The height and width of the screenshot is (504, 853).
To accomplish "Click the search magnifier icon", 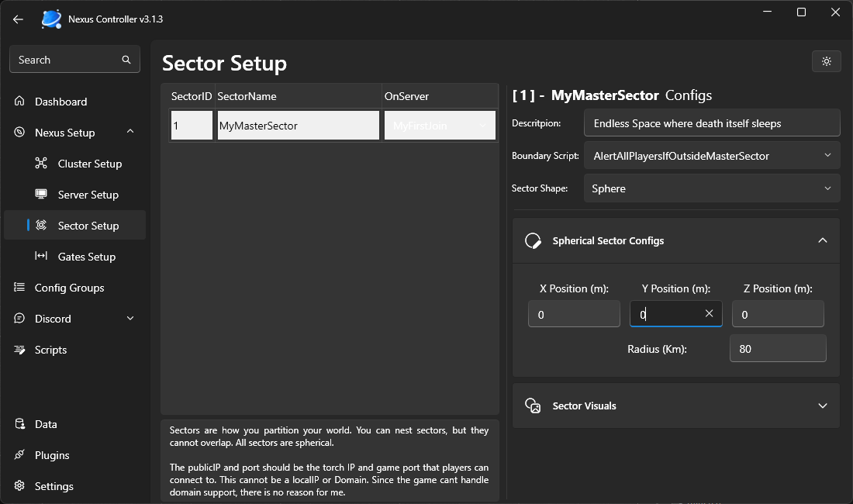I will [126, 60].
